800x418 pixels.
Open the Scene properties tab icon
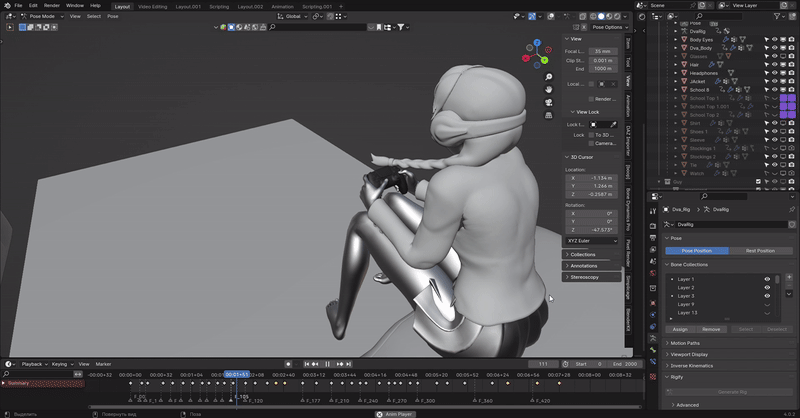tap(653, 261)
